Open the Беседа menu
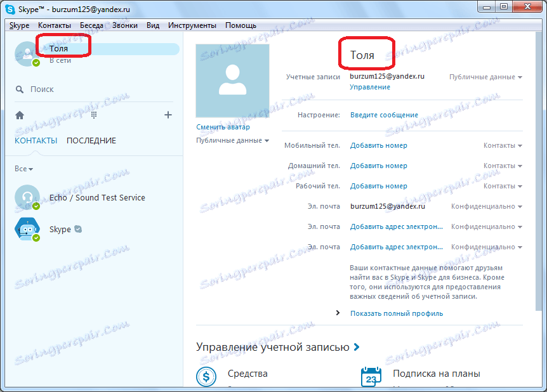The width and height of the screenshot is (547, 392). [x=91, y=25]
